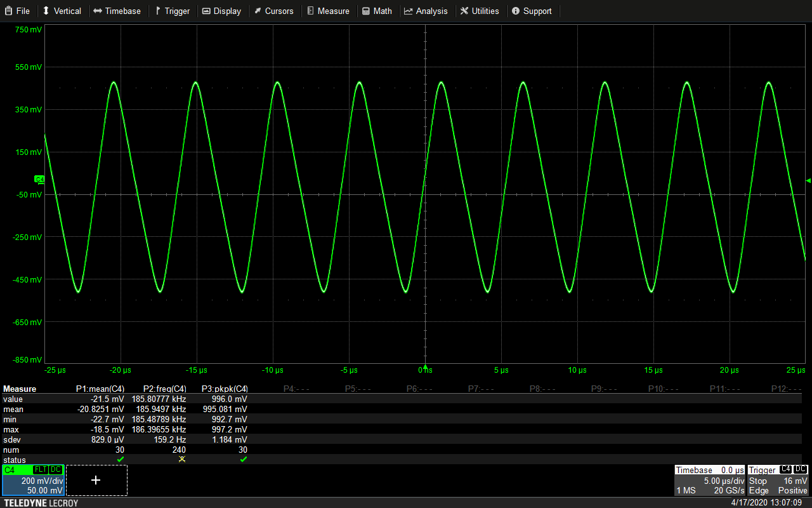Open the Math menu
The height and width of the screenshot is (508, 812).
(377, 11)
